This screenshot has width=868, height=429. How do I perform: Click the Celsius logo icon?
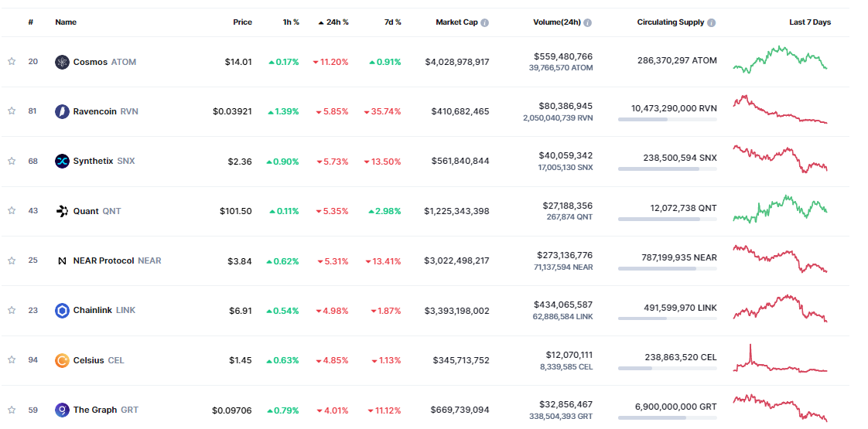point(62,360)
